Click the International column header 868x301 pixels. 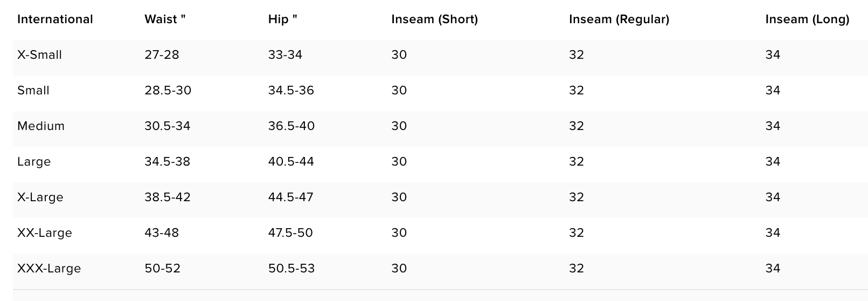55,19
